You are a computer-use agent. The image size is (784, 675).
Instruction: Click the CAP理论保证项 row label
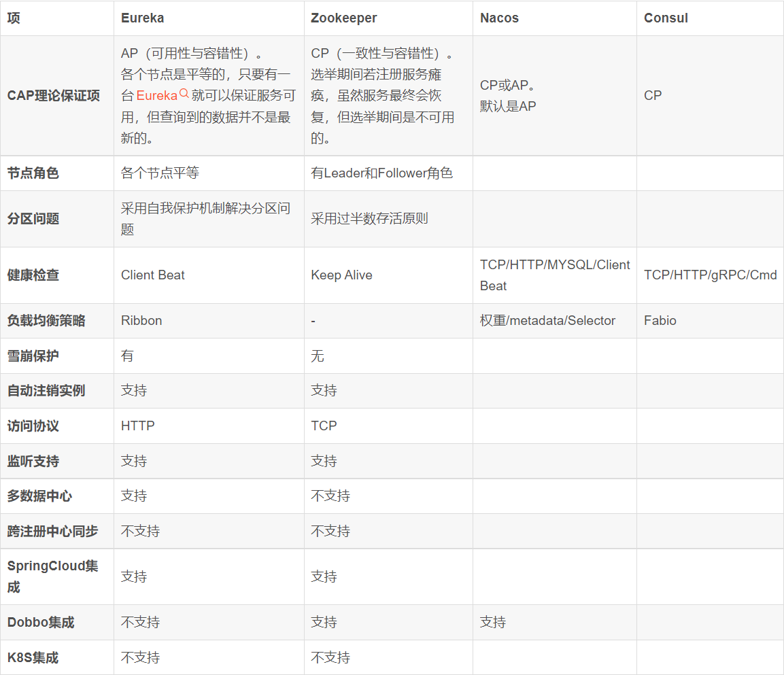(x=54, y=95)
